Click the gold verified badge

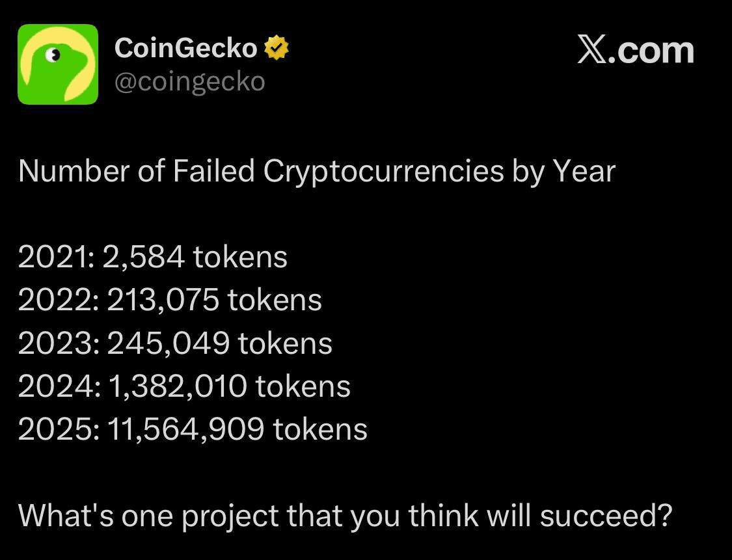pyautogui.click(x=276, y=49)
